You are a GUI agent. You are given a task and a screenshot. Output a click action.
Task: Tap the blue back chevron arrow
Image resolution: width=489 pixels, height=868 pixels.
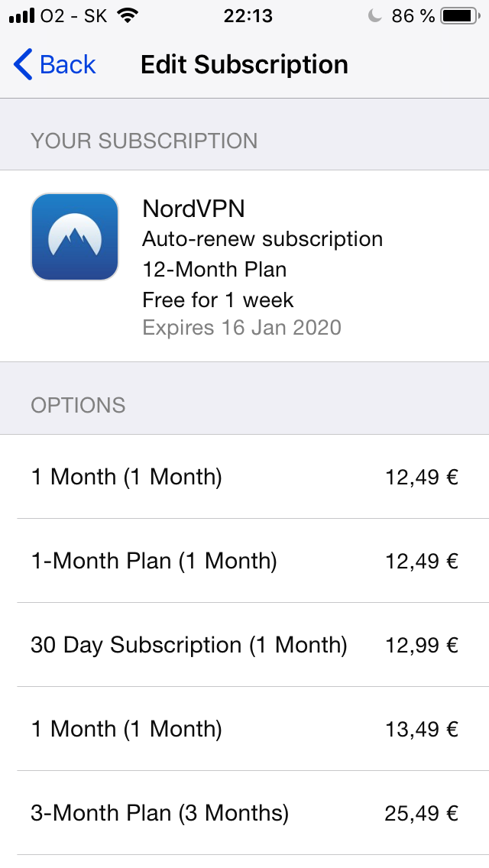point(23,65)
